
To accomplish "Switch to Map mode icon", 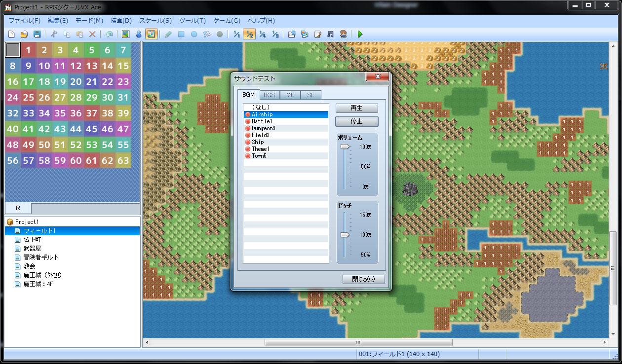I will coord(125,35).
